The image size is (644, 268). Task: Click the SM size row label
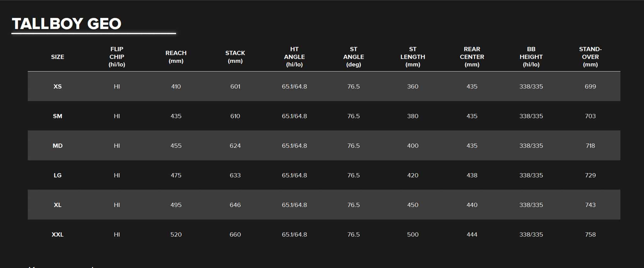pyautogui.click(x=58, y=116)
